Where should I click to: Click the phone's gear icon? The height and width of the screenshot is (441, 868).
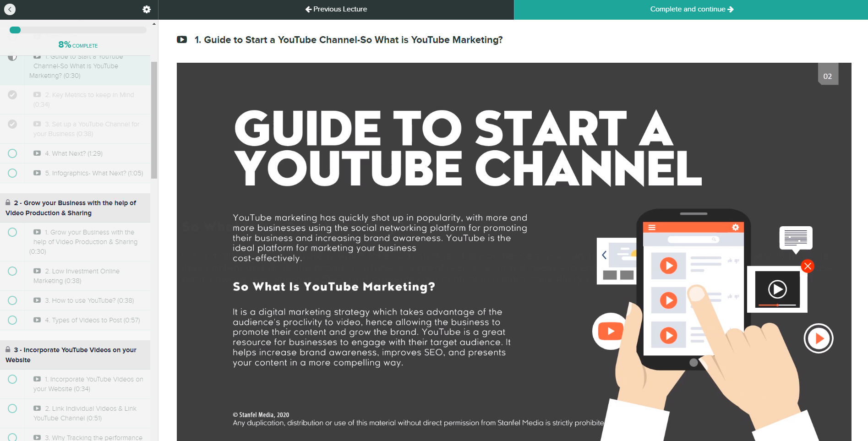point(736,228)
